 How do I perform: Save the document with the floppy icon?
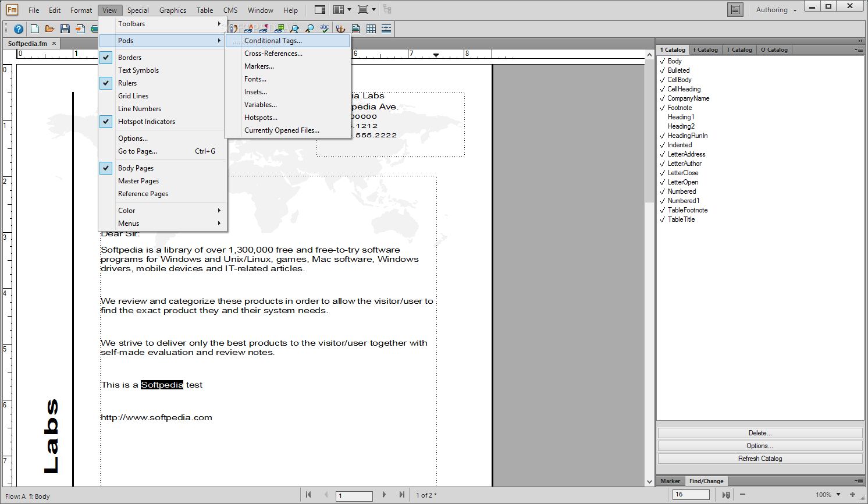65,29
